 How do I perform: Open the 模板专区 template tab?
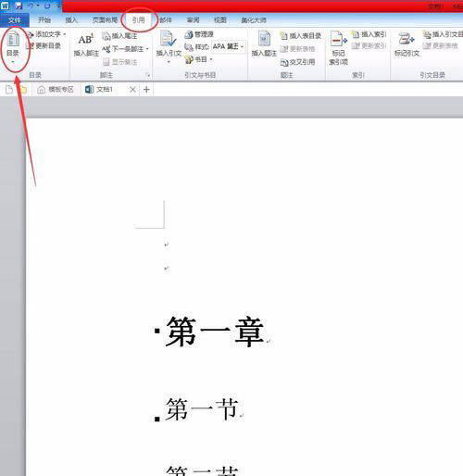[x=56, y=89]
